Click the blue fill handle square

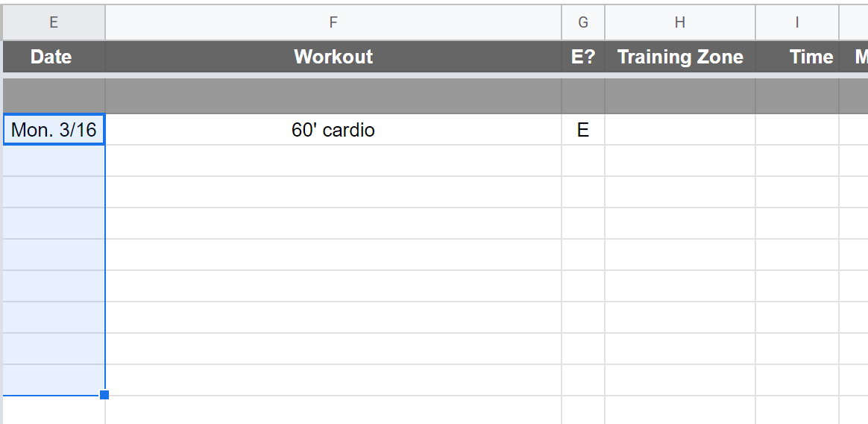(104, 395)
